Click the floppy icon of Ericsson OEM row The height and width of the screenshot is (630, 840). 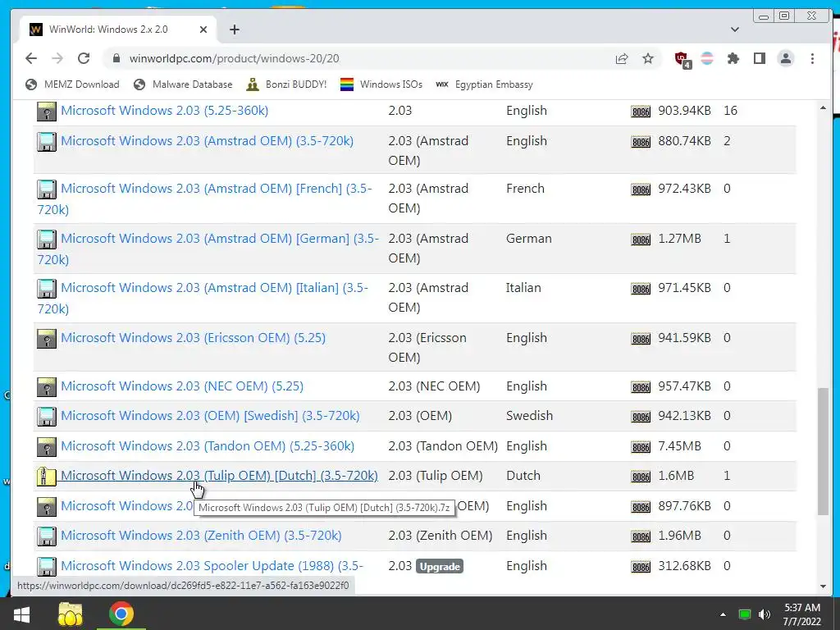tap(47, 339)
